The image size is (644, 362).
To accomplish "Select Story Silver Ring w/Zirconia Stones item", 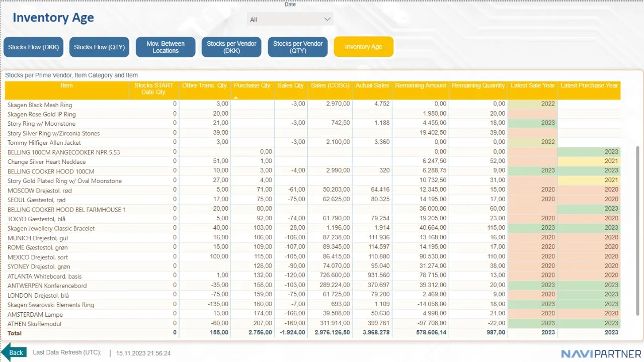I will (x=54, y=133).
